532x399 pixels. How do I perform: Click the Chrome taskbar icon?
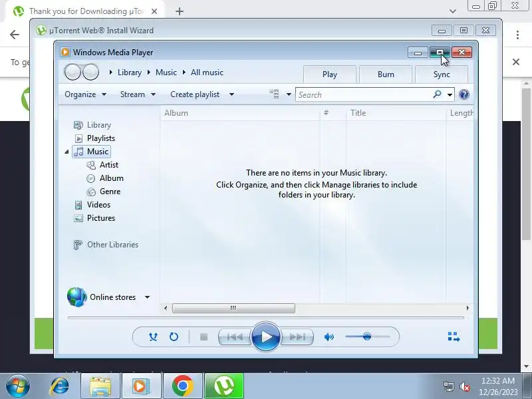(x=183, y=386)
